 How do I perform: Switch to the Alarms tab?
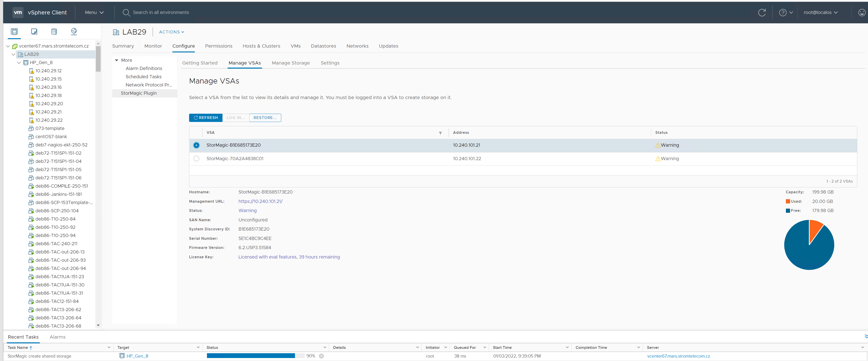pyautogui.click(x=57, y=337)
